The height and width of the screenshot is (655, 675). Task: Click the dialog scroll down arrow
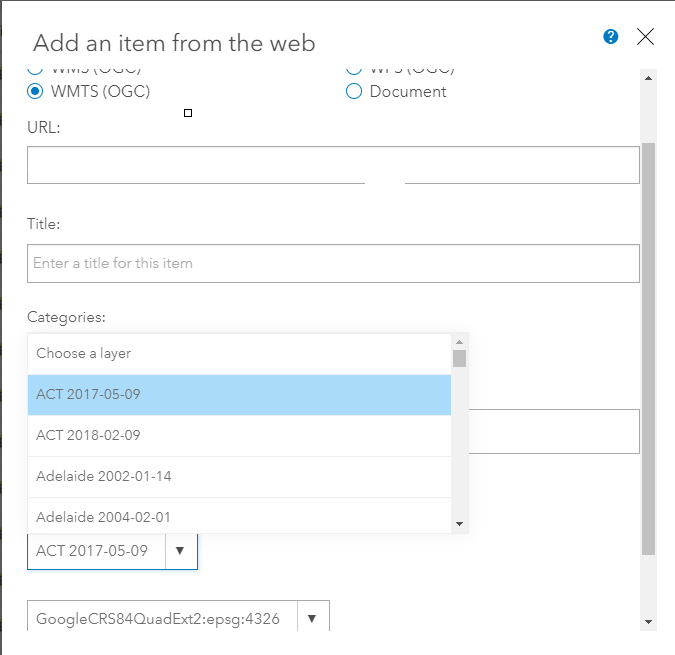(x=648, y=622)
